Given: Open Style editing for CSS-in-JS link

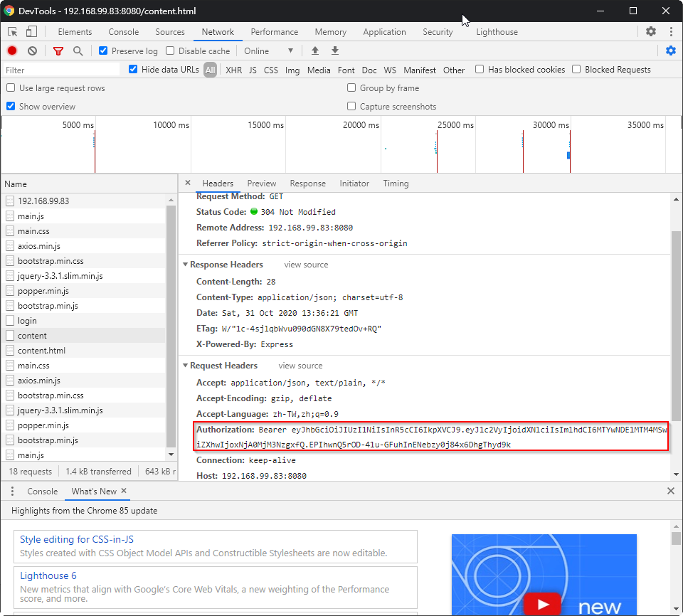Looking at the screenshot, I should tap(77, 539).
